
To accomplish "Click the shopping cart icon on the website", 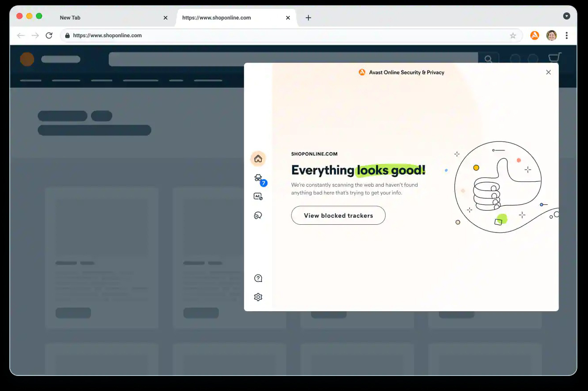I will pyautogui.click(x=555, y=58).
